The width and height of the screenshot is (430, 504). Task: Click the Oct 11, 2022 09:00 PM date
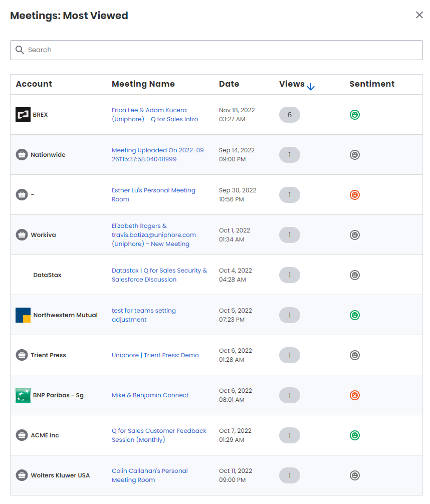point(236,475)
